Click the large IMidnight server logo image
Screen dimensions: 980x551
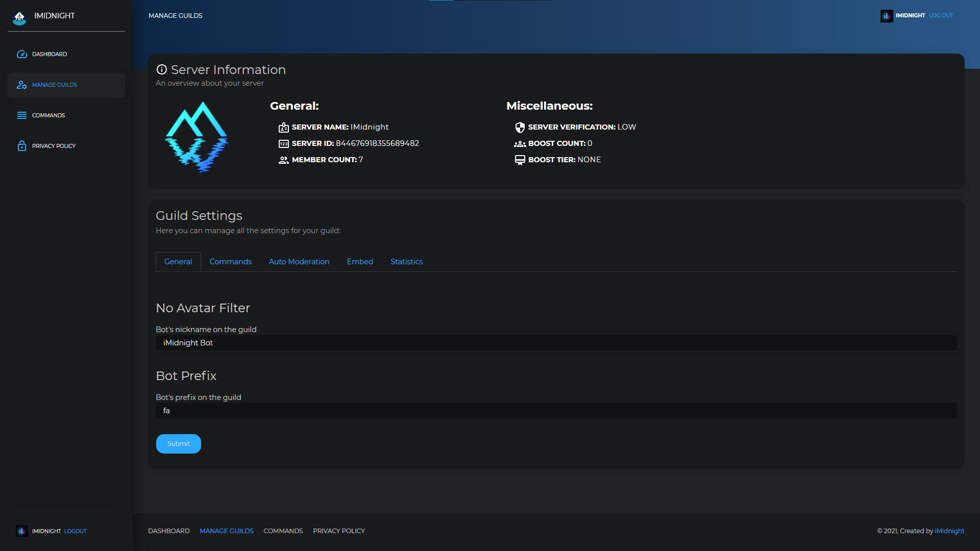coord(197,137)
